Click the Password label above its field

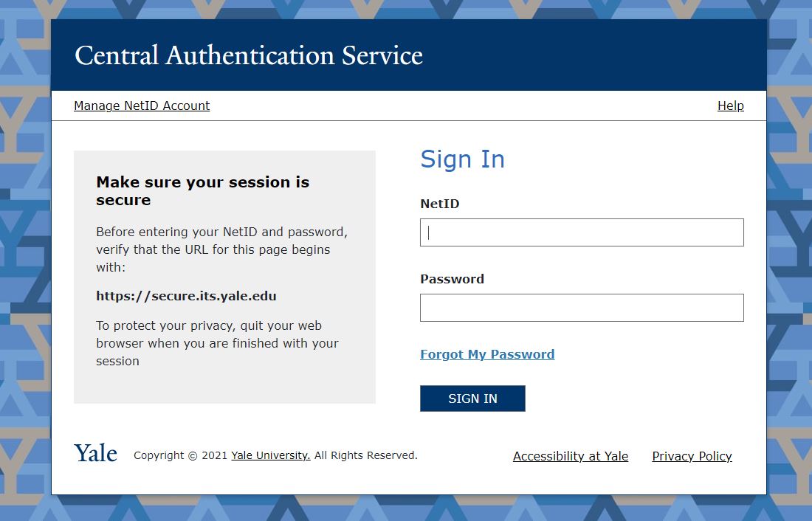452,279
